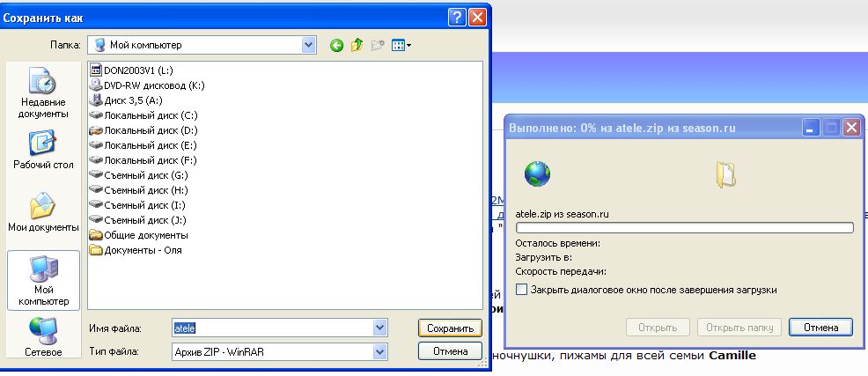Click the globe icon in download dialog

[537, 173]
